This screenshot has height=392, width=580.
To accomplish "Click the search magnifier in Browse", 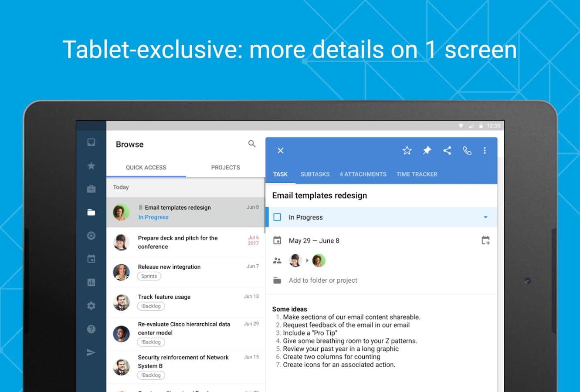I will click(x=252, y=144).
